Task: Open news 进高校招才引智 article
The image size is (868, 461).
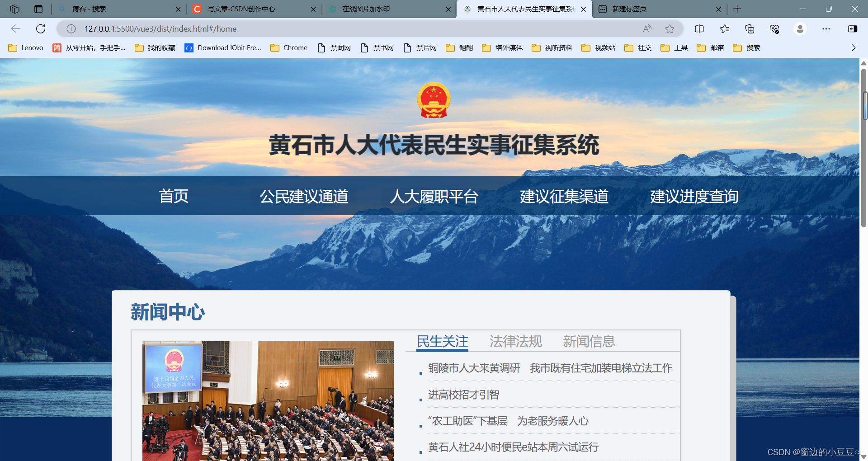Action: coord(463,395)
